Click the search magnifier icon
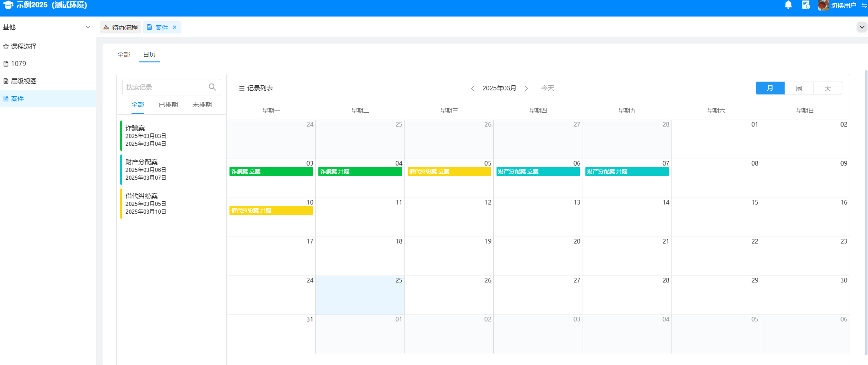The image size is (868, 365). (213, 87)
